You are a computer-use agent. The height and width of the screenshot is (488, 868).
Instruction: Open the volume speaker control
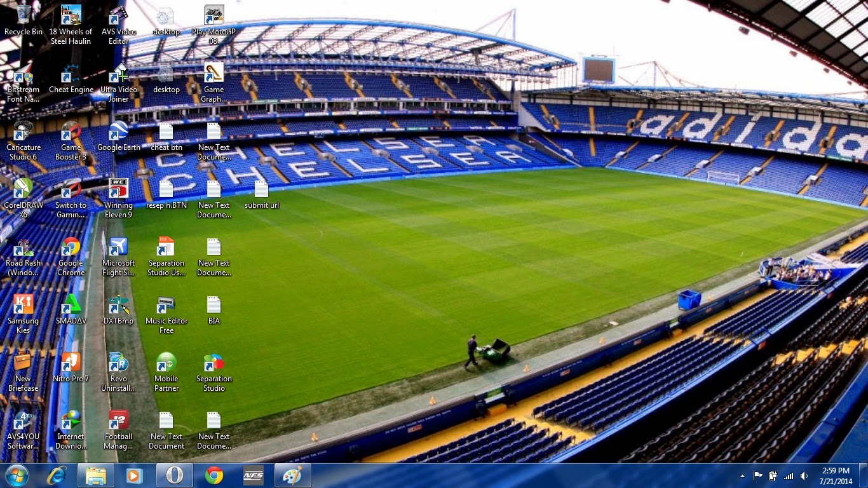point(804,476)
